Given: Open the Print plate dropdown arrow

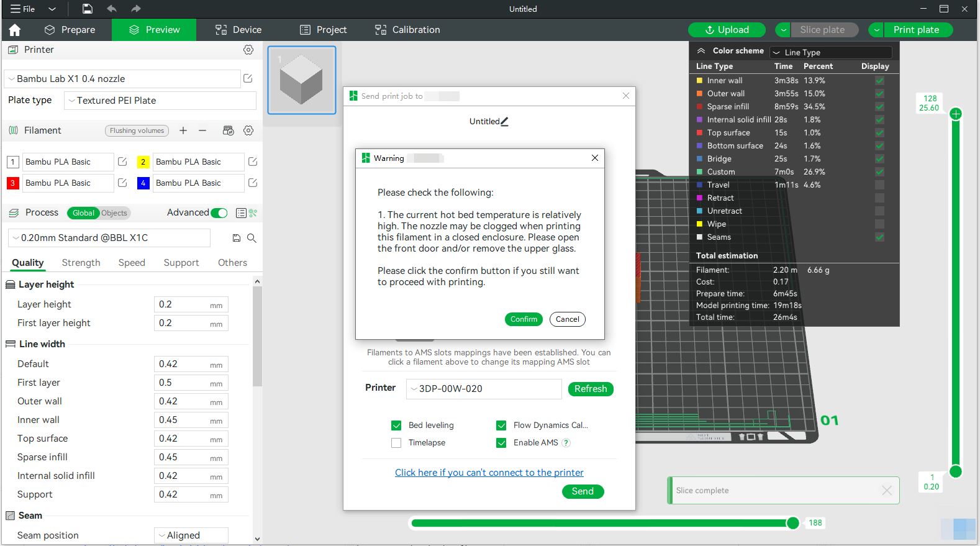Looking at the screenshot, I should point(877,30).
